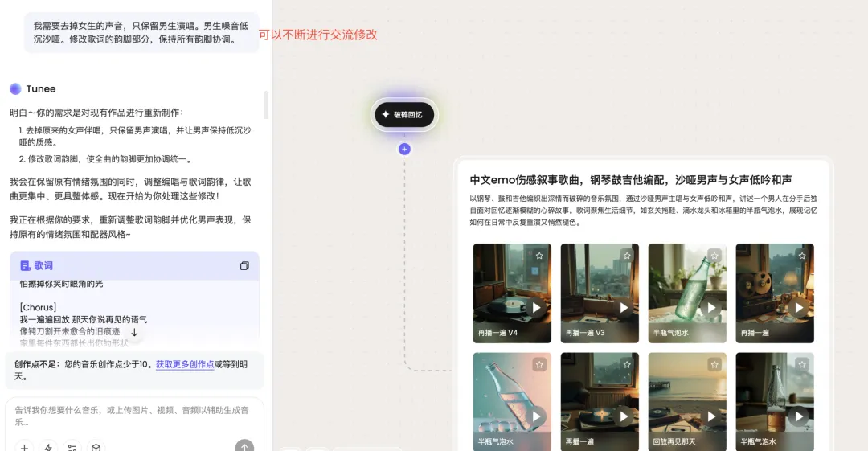Open the 获取更多创作点 link
The width and height of the screenshot is (868, 451).
tap(185, 364)
